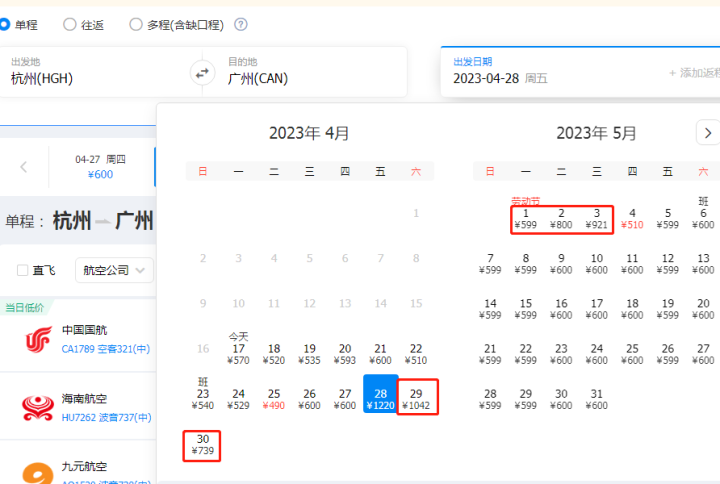Select the 多程 multi-city radio button
This screenshot has height=484, width=720.
(136, 25)
